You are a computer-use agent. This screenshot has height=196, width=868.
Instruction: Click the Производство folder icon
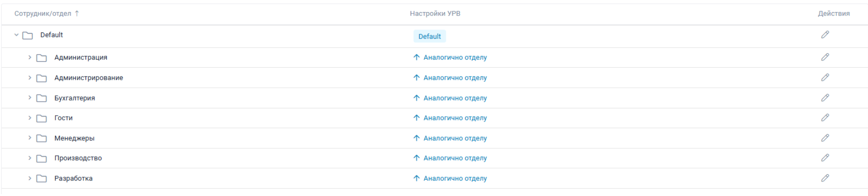pos(42,158)
